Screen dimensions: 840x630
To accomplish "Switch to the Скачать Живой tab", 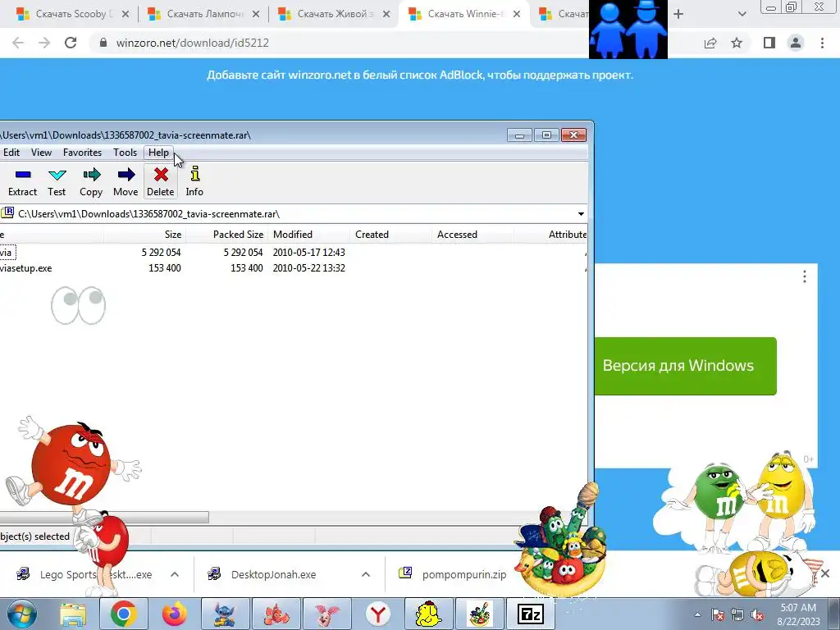I will tap(334, 14).
